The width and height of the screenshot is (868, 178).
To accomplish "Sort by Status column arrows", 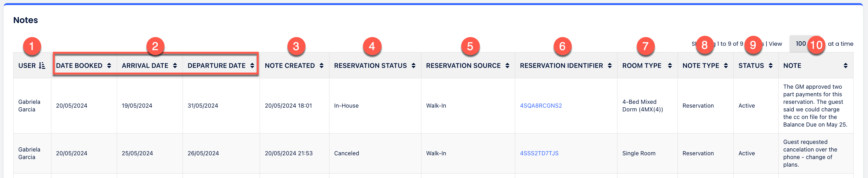I will (x=771, y=66).
